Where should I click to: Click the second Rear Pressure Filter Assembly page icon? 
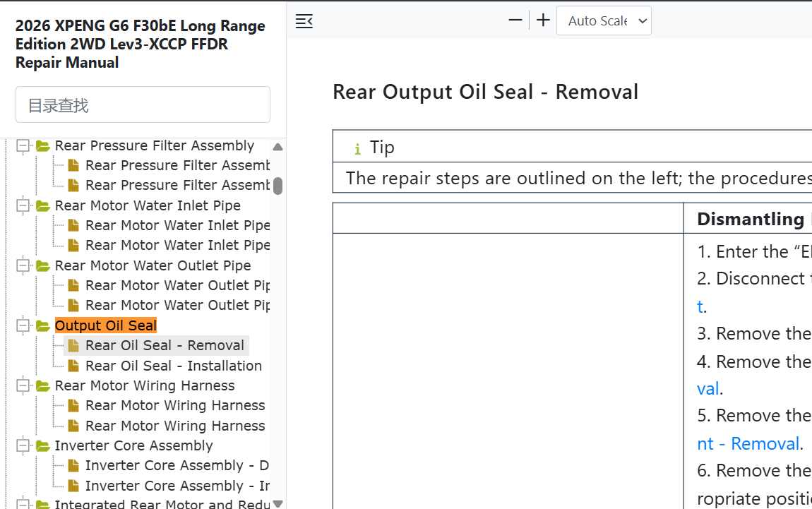coord(73,185)
